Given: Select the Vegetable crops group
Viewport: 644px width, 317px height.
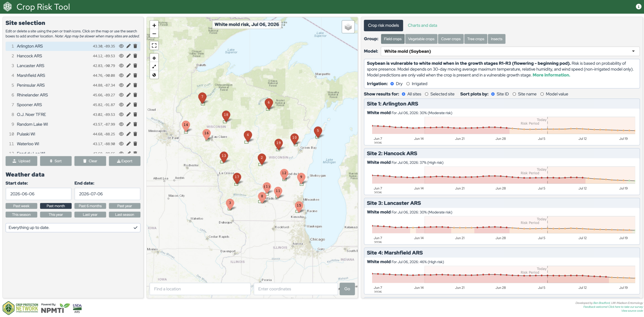Looking at the screenshot, I should (x=421, y=39).
